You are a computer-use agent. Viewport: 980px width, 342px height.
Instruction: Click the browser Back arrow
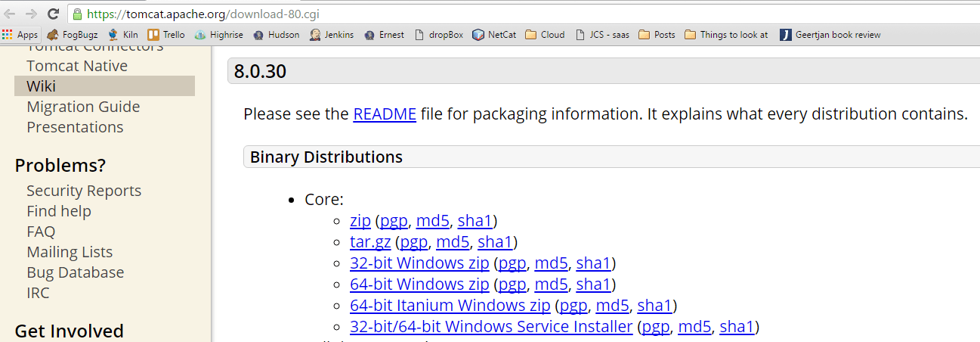click(x=11, y=14)
